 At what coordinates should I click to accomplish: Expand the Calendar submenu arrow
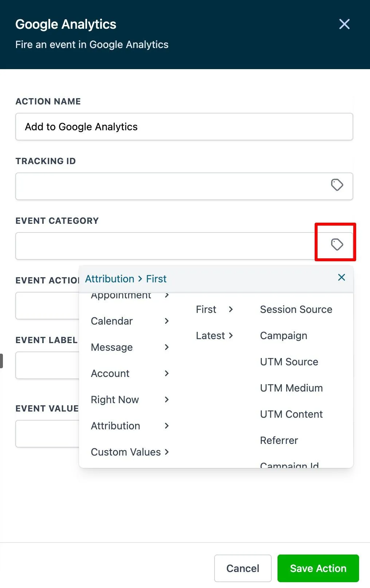coord(167,321)
